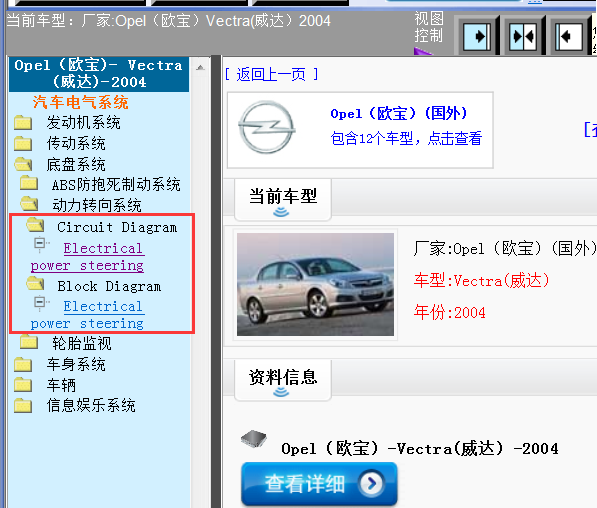Click the chip icon beside Opel-Vectra-2004
The height and width of the screenshot is (508, 597).
point(254,438)
